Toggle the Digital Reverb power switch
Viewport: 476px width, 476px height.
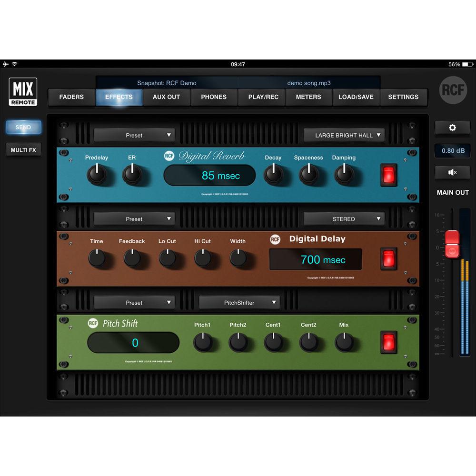388,175
